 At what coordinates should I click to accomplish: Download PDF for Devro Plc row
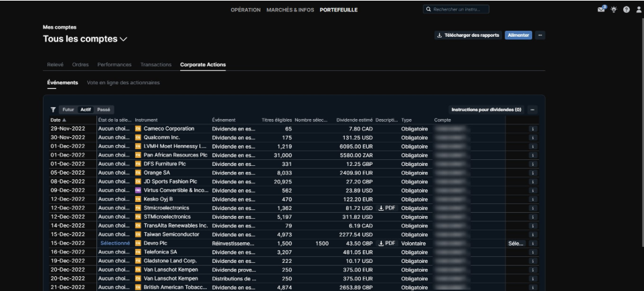click(386, 244)
